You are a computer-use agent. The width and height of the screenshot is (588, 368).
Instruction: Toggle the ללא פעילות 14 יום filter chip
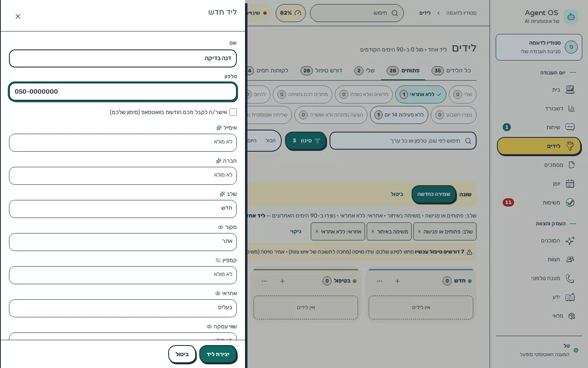point(399,115)
